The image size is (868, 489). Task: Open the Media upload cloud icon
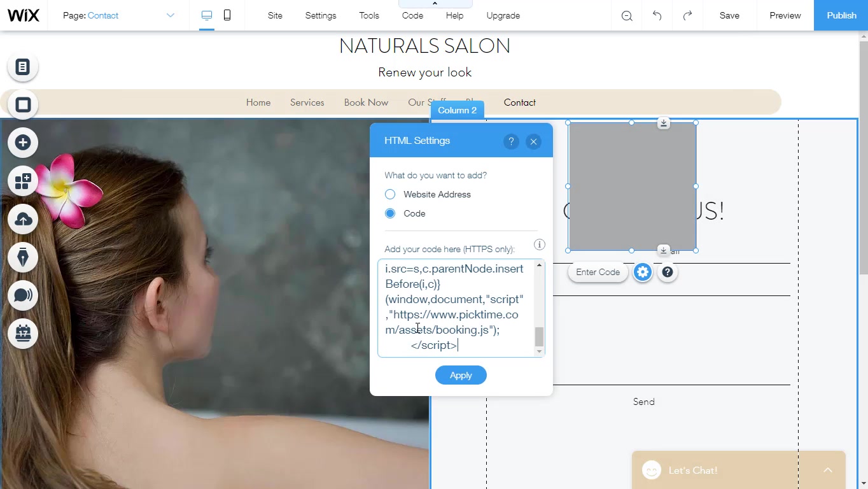[23, 220]
